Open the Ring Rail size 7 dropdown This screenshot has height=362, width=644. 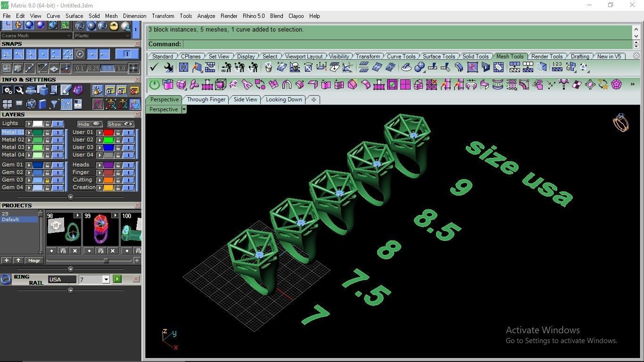coord(106,280)
